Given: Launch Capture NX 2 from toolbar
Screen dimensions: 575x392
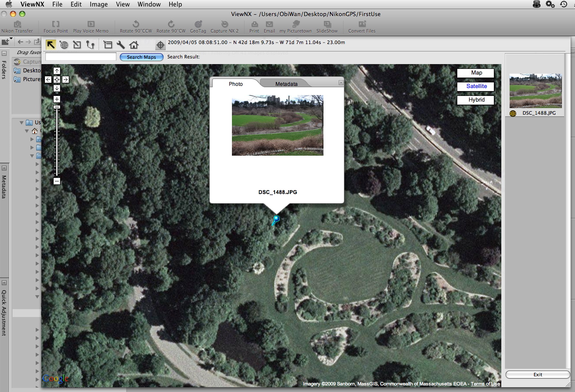Looking at the screenshot, I should point(225,27).
